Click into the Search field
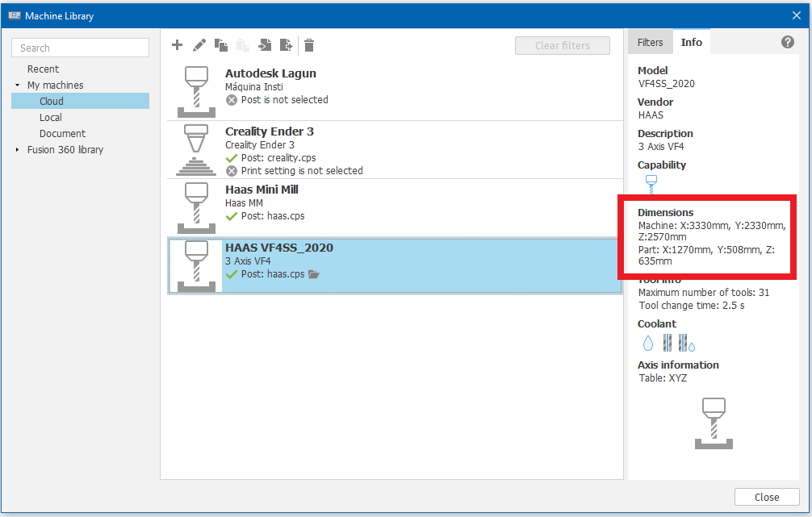812x517 pixels. [80, 48]
